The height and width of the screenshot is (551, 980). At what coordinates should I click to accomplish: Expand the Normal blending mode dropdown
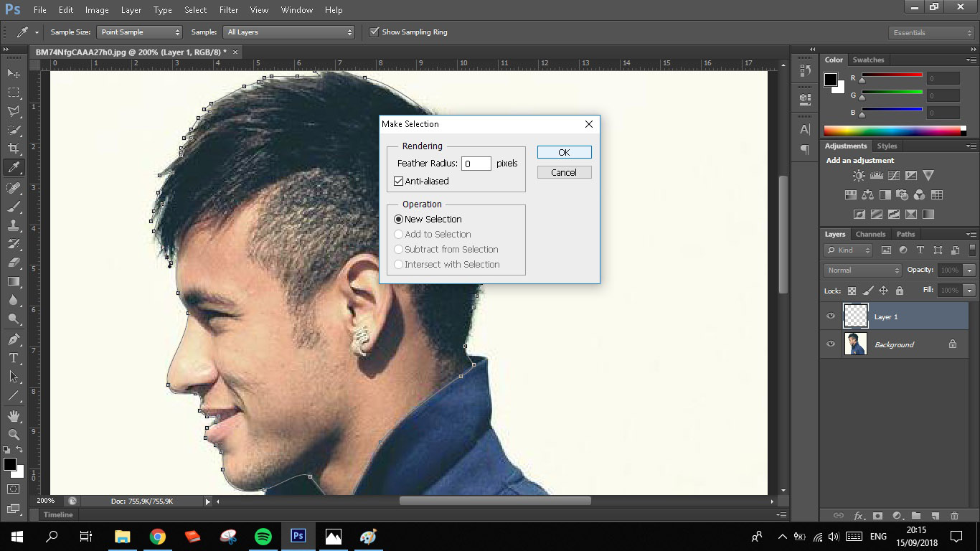862,270
